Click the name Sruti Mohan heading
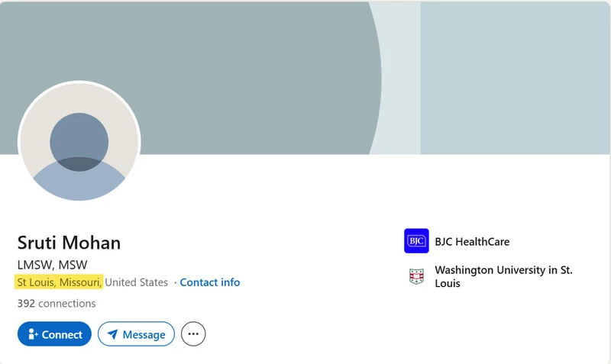Image resolution: width=611 pixels, height=364 pixels. pos(69,243)
